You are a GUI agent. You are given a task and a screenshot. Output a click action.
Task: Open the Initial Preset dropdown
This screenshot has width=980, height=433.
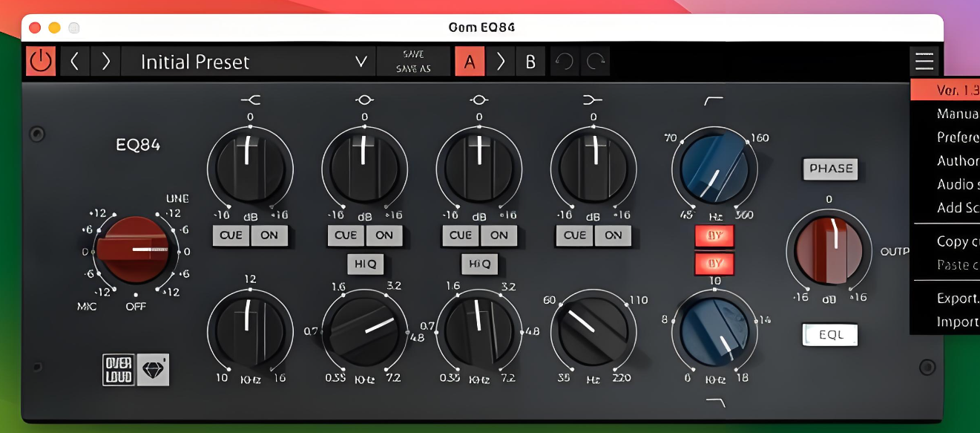tap(249, 61)
